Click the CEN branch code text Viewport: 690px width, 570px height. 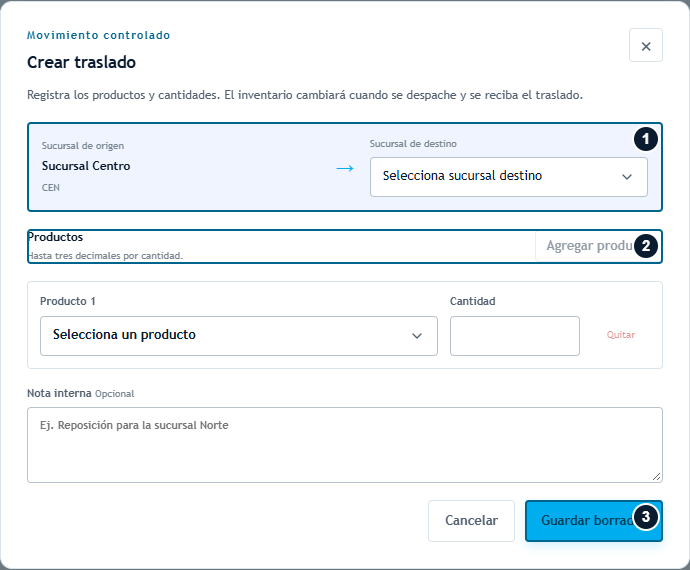coord(51,188)
